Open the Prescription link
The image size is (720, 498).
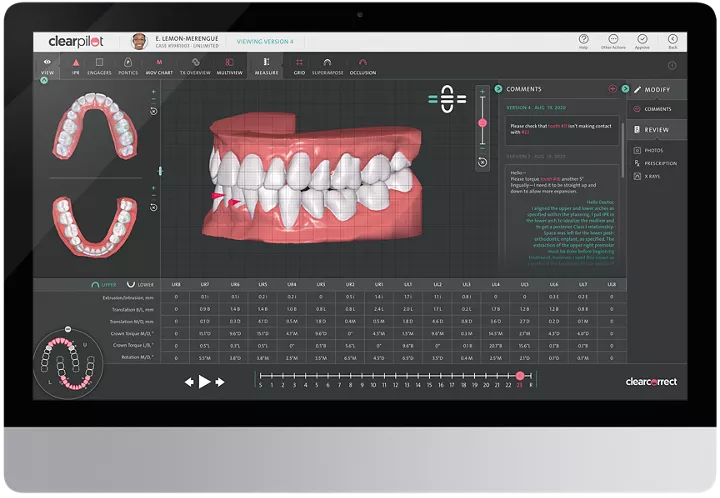(x=658, y=163)
